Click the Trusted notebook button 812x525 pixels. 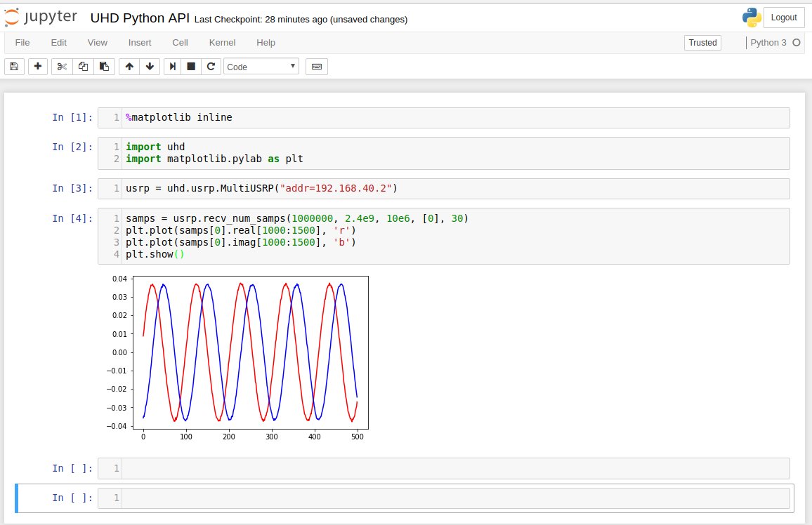click(702, 42)
